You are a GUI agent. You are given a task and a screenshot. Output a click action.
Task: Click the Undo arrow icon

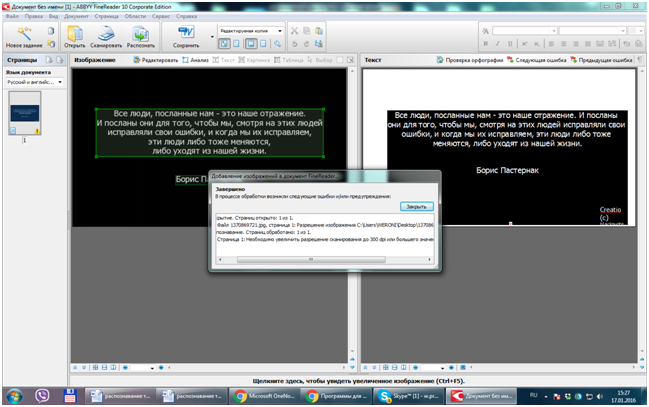tap(294, 43)
